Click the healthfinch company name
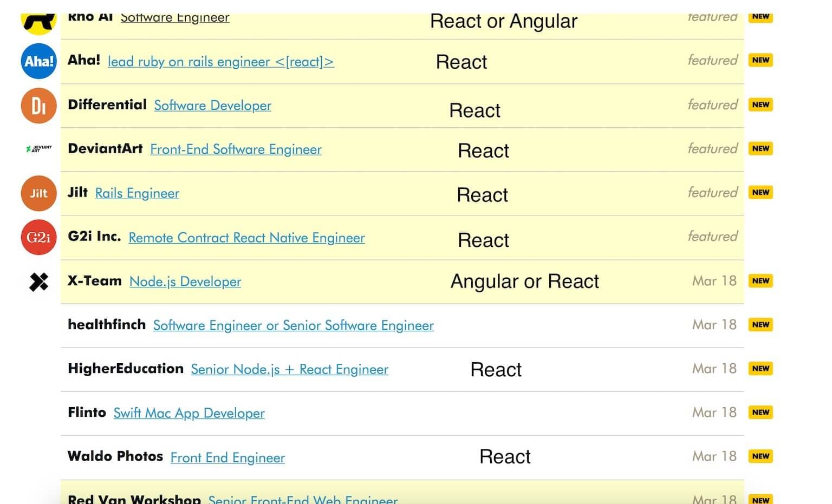 (x=107, y=324)
